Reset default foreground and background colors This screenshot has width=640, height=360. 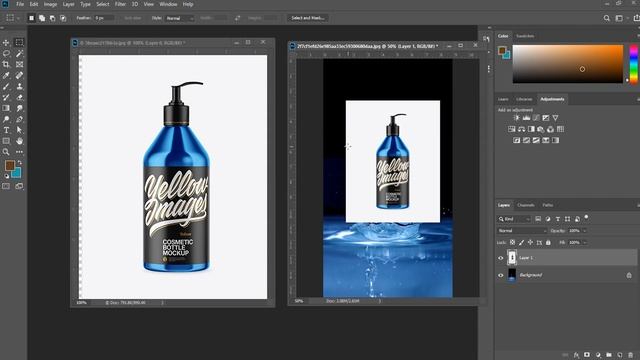point(6,176)
